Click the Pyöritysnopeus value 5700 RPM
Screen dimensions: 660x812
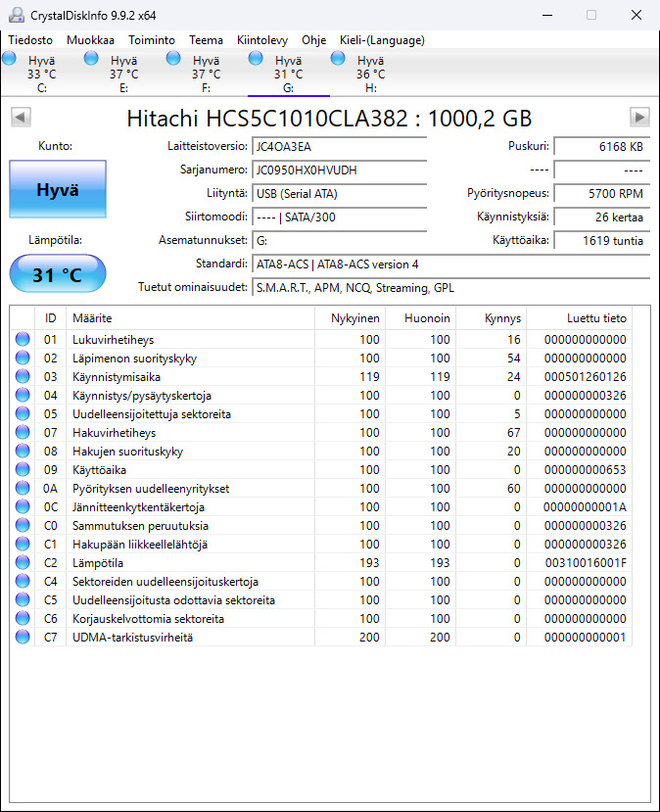(601, 194)
